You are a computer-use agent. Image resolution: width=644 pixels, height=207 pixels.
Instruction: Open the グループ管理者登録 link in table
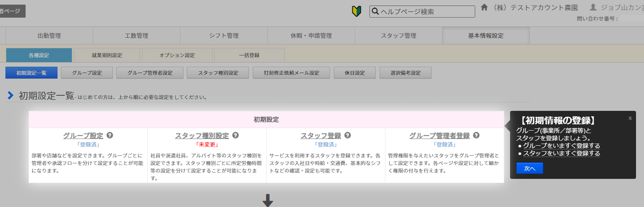pyautogui.click(x=440, y=136)
